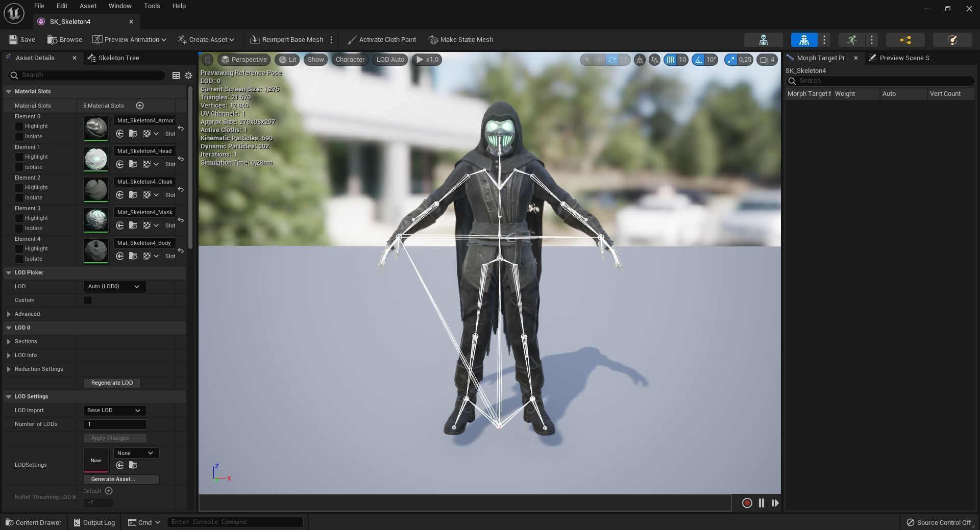Open Asset Details settings gear
980x530 pixels.
click(x=188, y=75)
